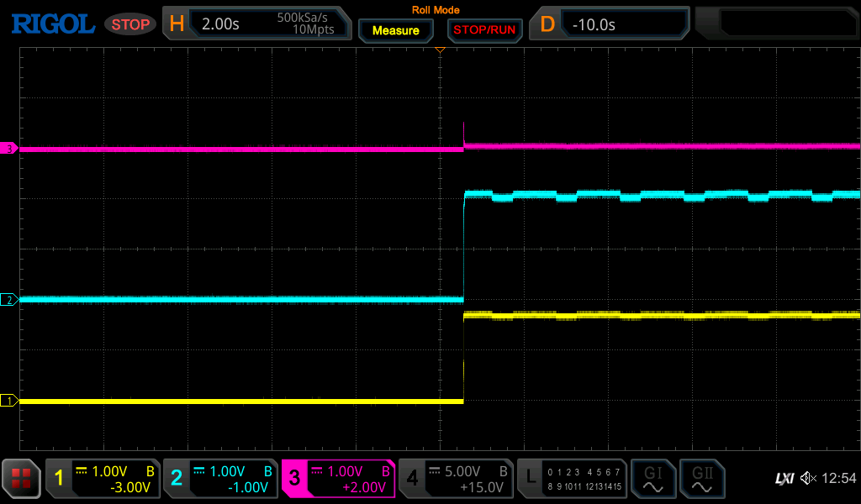This screenshot has width=861, height=504.
Task: Click the LXI network status icon
Action: point(784,479)
